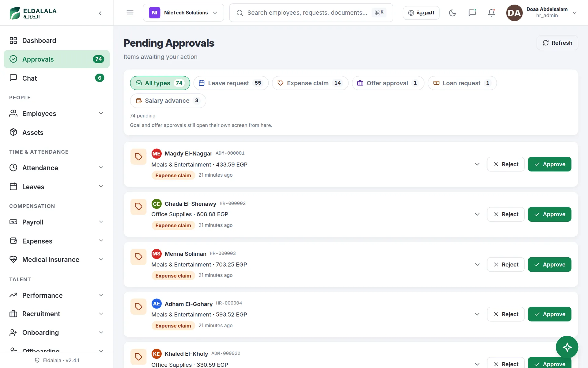This screenshot has height=368, width=588.
Task: Reject Ghada El-Shenawy's Office Supplies claim
Action: tap(506, 214)
